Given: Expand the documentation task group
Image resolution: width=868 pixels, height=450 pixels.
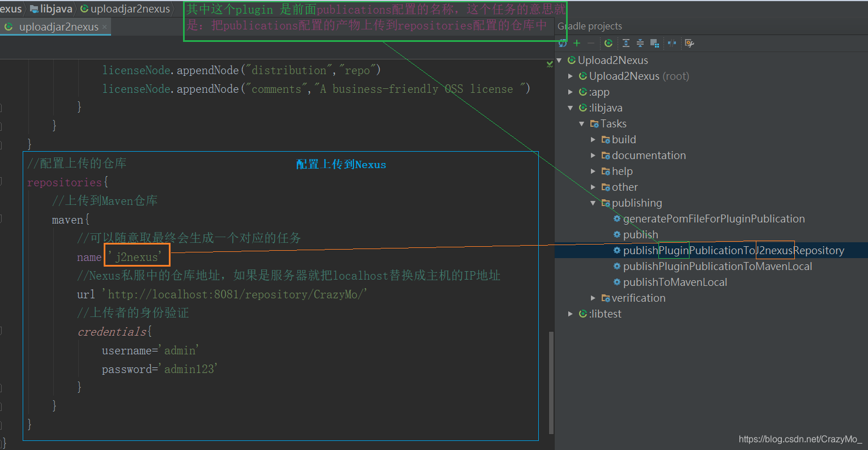Looking at the screenshot, I should (x=593, y=155).
